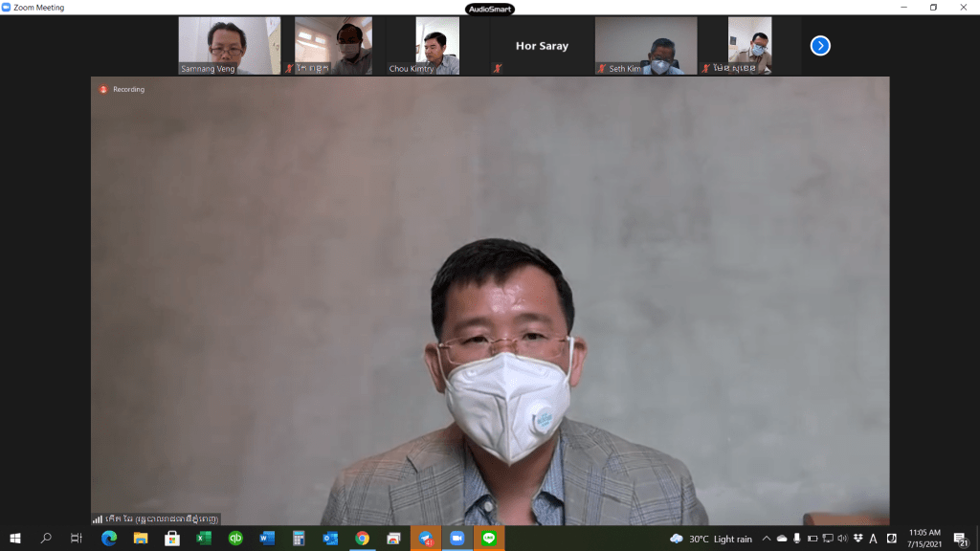Open the clock and calendar flyout
Image resolution: width=980 pixels, height=551 pixels.
923,539
